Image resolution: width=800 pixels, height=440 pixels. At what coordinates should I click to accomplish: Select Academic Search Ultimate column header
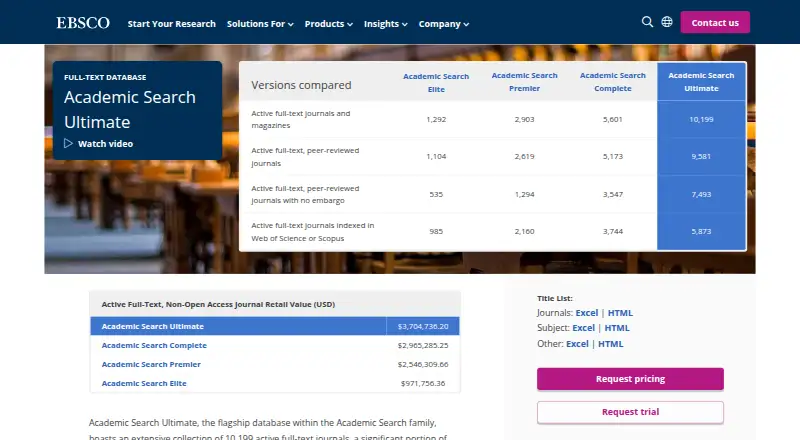click(701, 82)
